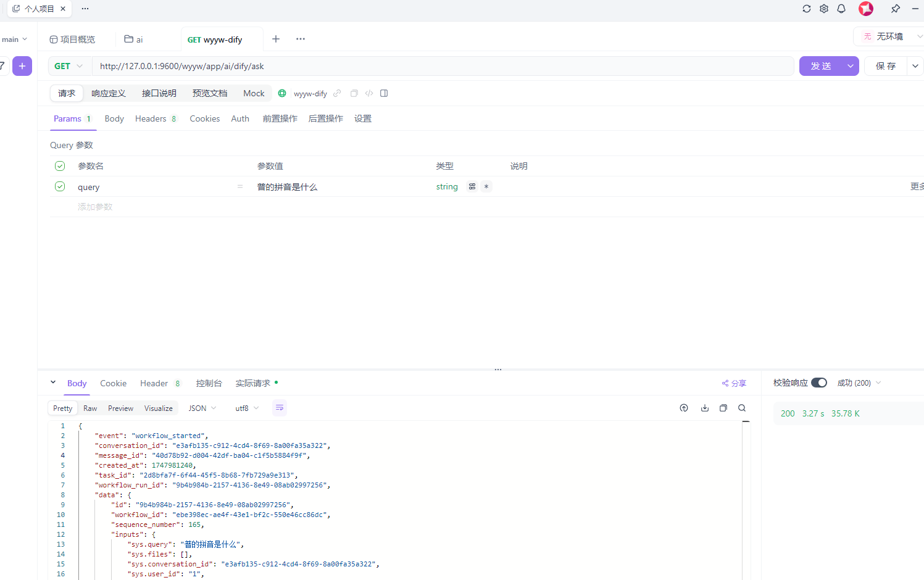Viewport: 924px width, 580px height.
Task: Open settings with the gear icon
Action: tap(824, 9)
